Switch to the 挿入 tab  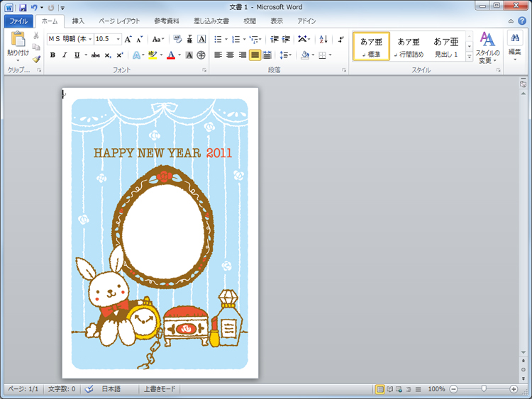click(78, 21)
